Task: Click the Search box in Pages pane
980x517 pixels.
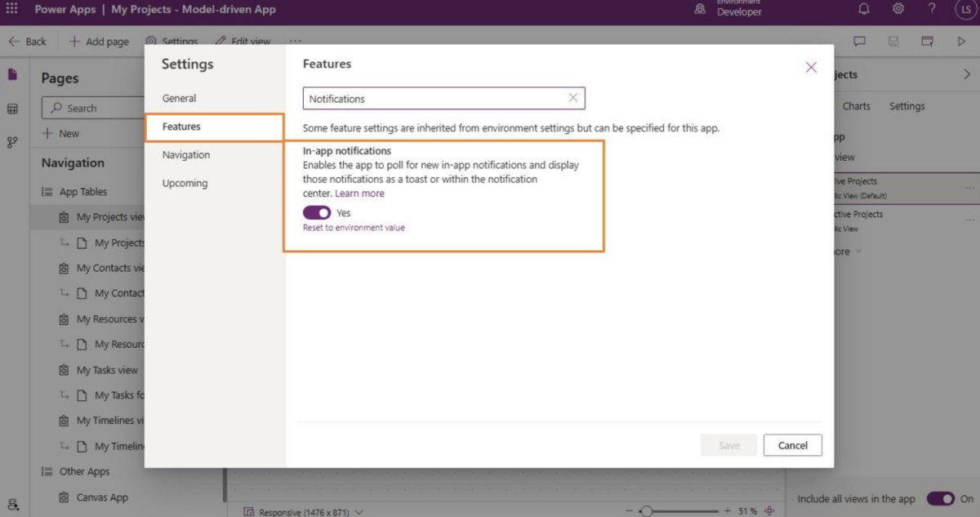Action: tap(94, 108)
